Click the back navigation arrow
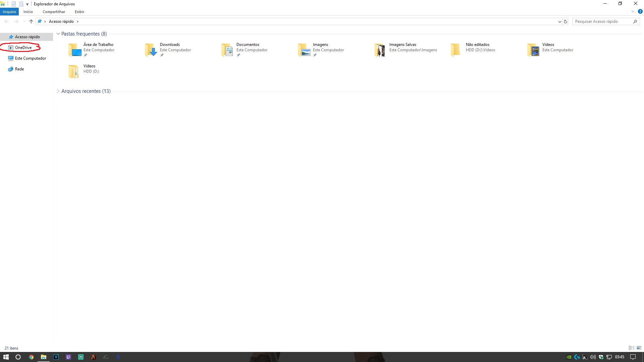The image size is (644, 362). (x=6, y=21)
